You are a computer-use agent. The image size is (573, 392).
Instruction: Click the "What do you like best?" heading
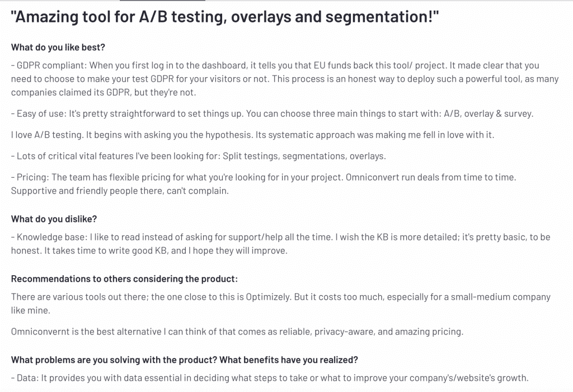(x=58, y=47)
